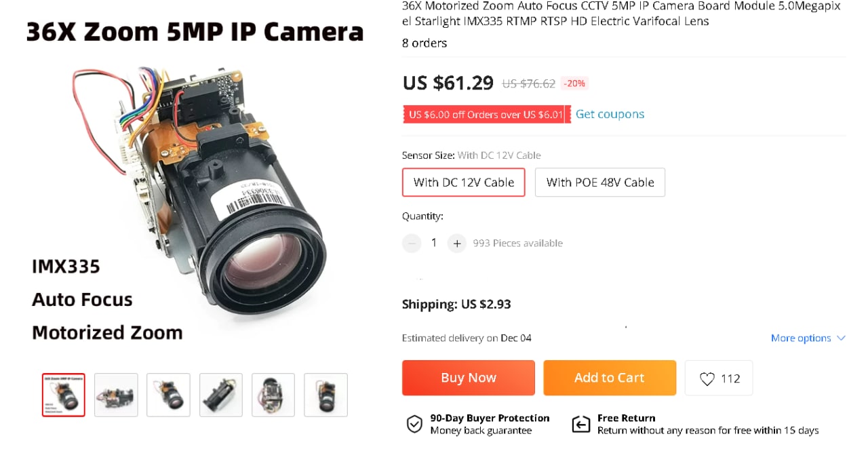Viewport: 868px width, 466px height.
Task: Open the second thumbnail showing camera side view
Action: pos(116,395)
